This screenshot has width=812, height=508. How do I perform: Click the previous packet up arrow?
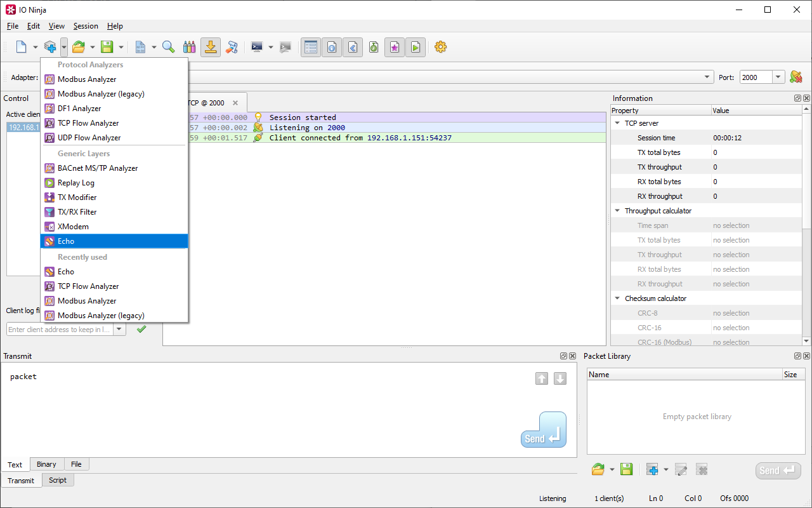(x=542, y=378)
